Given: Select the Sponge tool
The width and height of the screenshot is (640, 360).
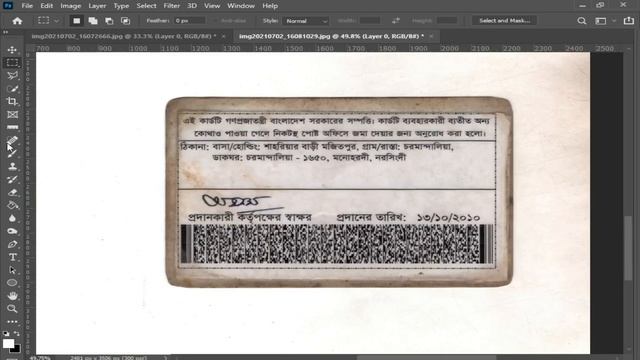Looking at the screenshot, I should pos(12,231).
